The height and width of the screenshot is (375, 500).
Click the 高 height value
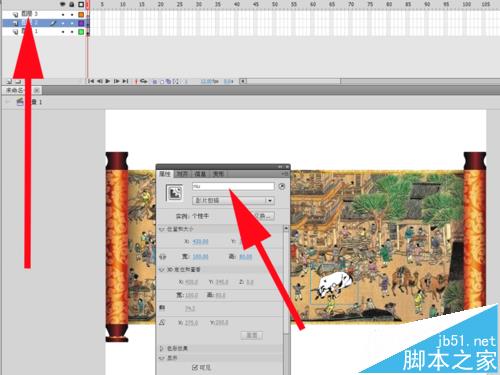click(x=246, y=257)
